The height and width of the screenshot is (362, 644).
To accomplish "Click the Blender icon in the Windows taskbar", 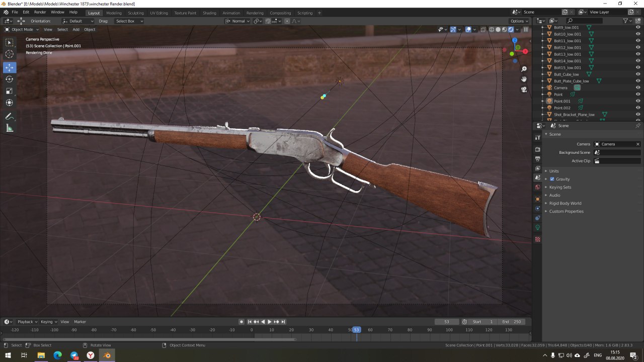I will [107, 355].
